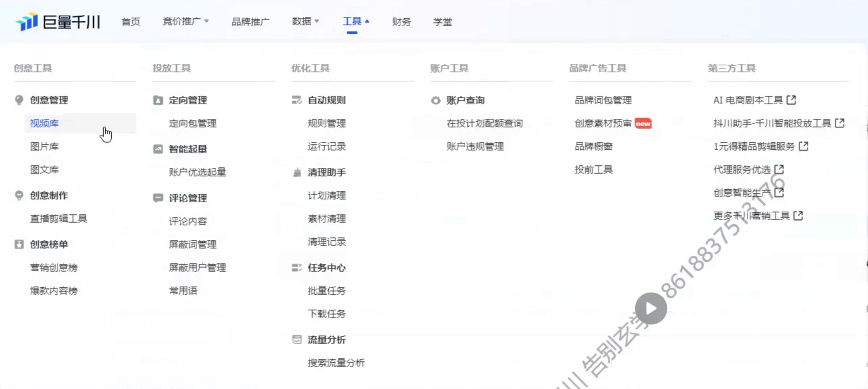
Task: Click the 创意管理 lightbulb icon
Action: pyautogui.click(x=19, y=100)
